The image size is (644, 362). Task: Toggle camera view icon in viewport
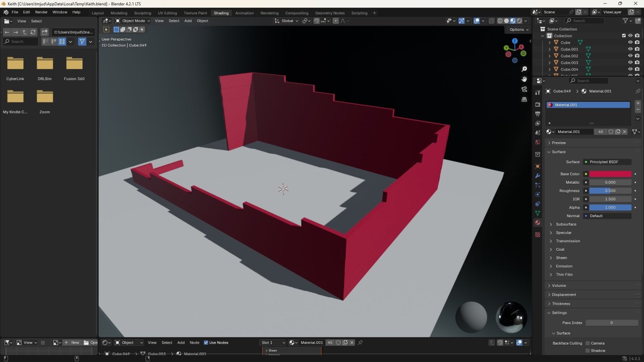(524, 89)
